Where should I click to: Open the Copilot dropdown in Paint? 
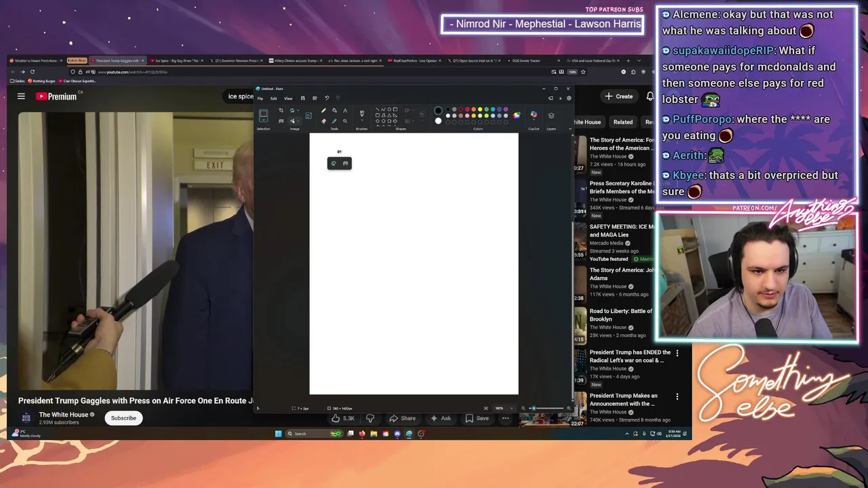click(534, 119)
